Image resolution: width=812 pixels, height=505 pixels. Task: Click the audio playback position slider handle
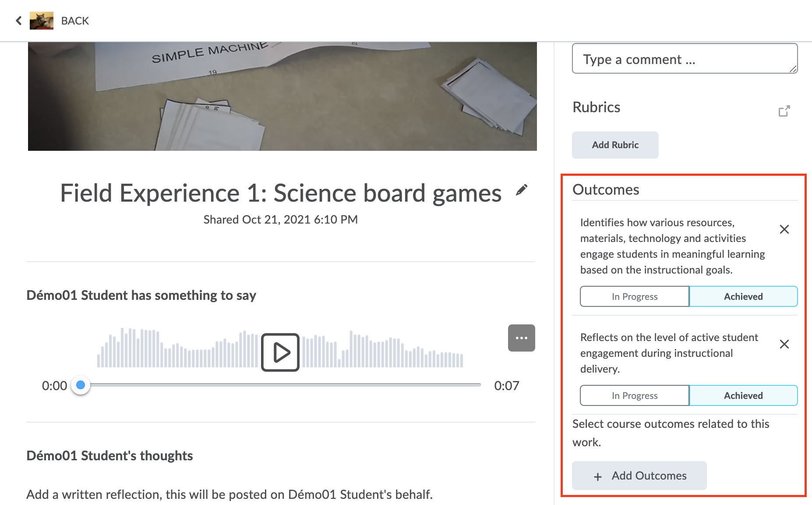tap(81, 385)
